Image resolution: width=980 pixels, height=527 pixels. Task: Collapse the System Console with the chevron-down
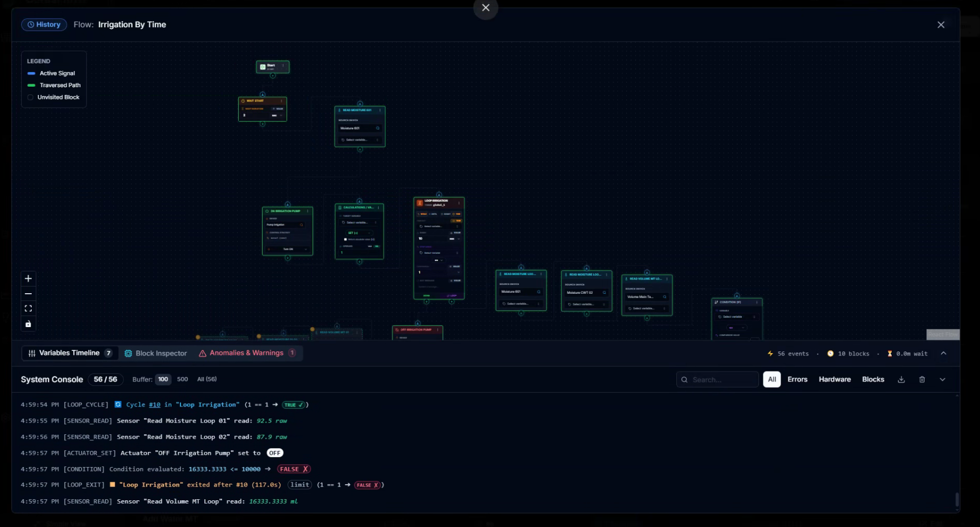pyautogui.click(x=942, y=379)
